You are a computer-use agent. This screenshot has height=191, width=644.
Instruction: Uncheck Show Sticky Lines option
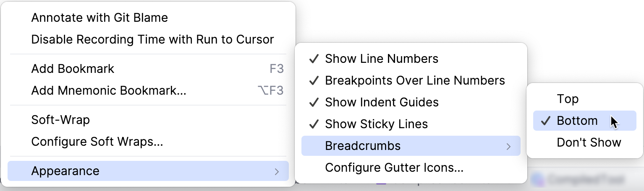376,124
